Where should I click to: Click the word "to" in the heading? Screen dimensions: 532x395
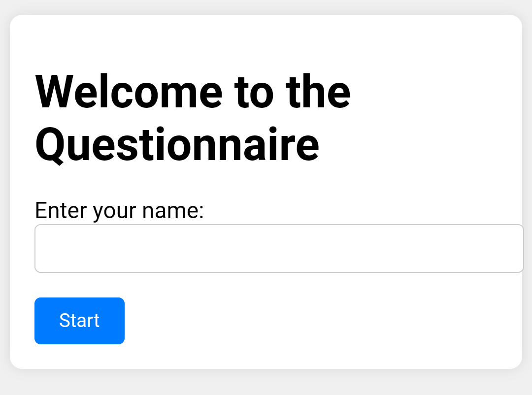[254, 92]
